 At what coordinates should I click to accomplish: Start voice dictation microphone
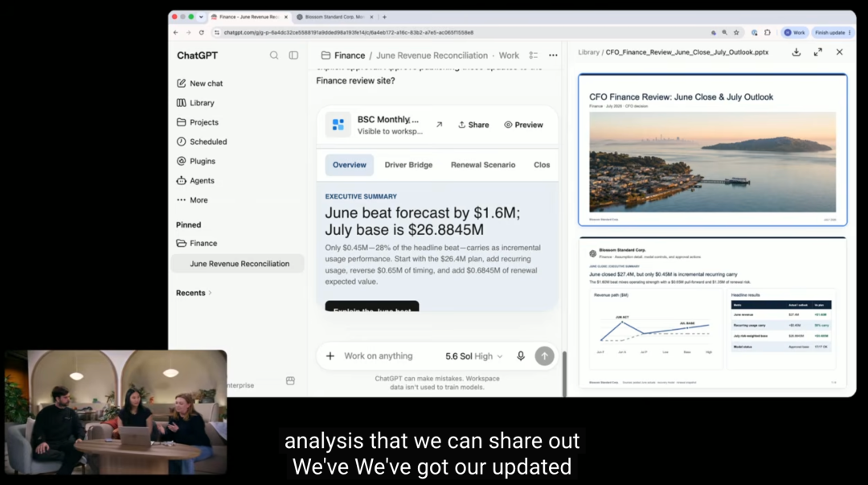[520, 356]
